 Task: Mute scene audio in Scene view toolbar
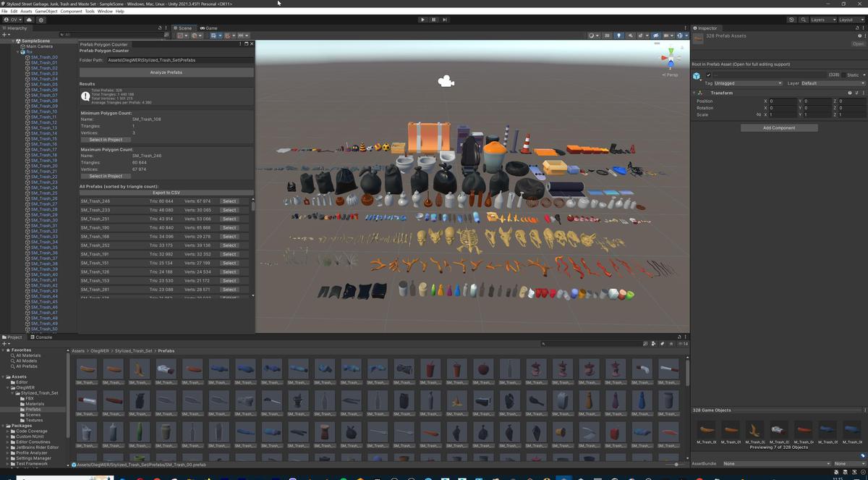pyautogui.click(x=631, y=35)
